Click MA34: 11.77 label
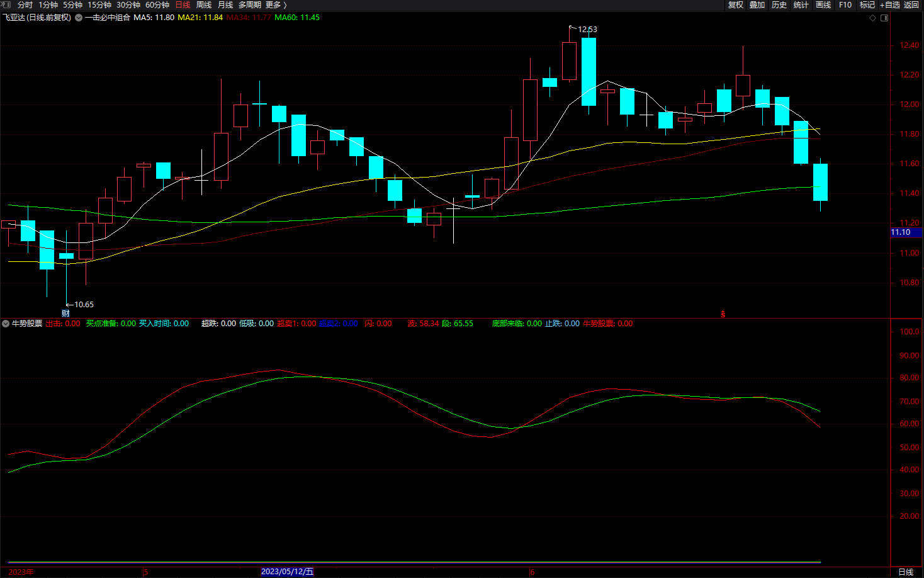This screenshot has height=578, width=924. point(249,18)
